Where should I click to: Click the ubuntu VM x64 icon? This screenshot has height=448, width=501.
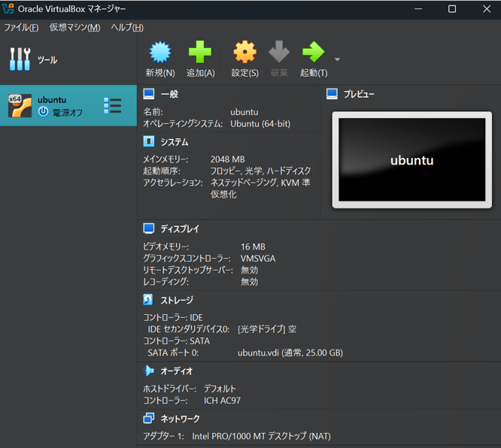click(x=20, y=106)
